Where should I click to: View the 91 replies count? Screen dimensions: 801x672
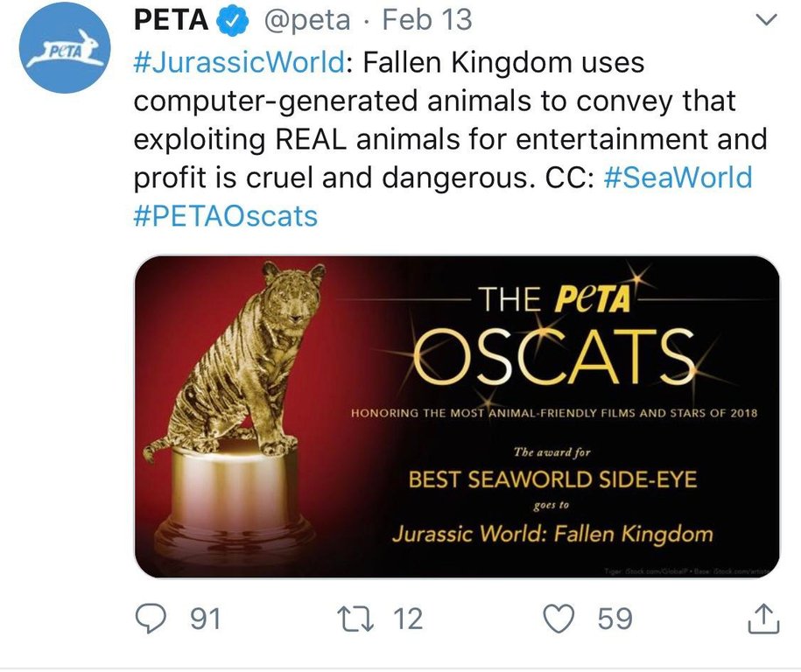pyautogui.click(x=202, y=618)
